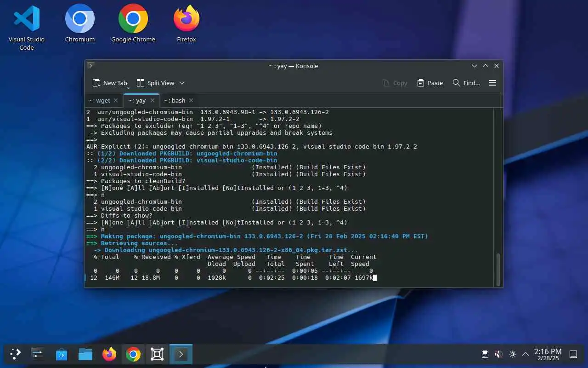Close the ~ : yay tab

(153, 100)
